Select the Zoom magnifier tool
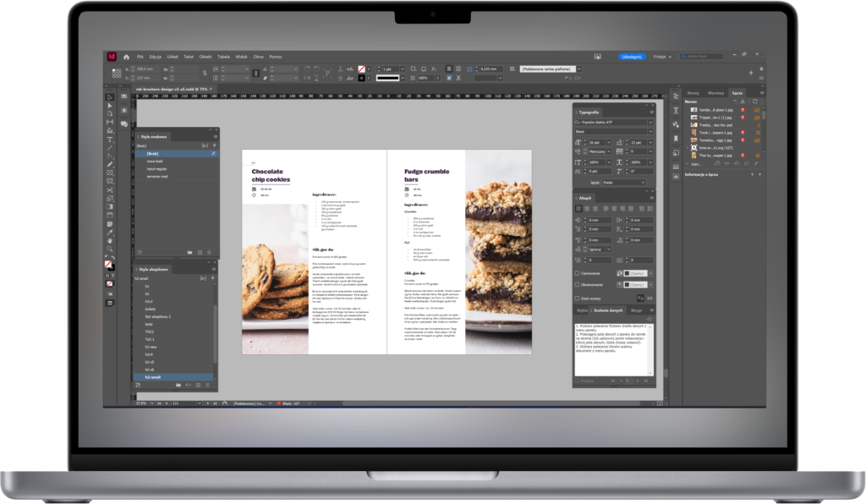Screen dimensions: 866x504 coord(109,249)
